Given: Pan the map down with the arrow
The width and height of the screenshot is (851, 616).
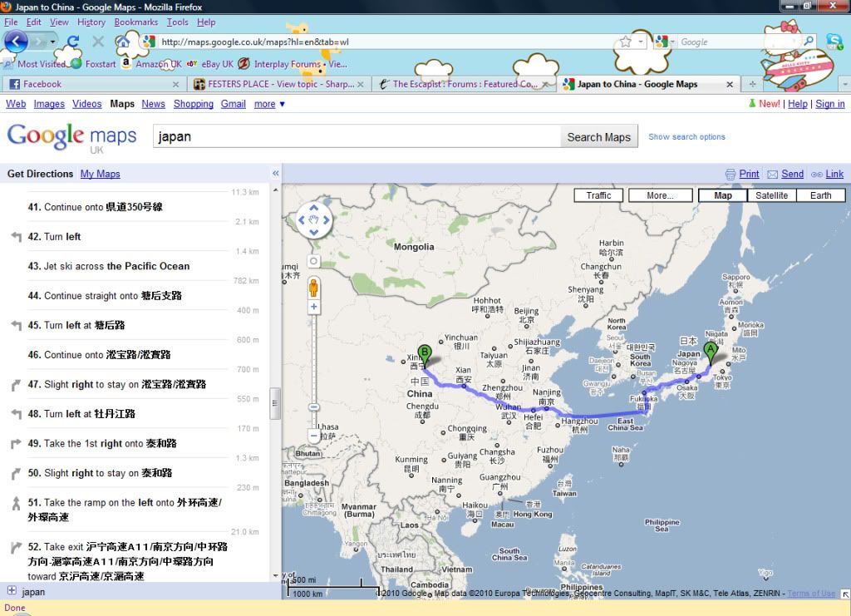Looking at the screenshot, I should 313,232.
